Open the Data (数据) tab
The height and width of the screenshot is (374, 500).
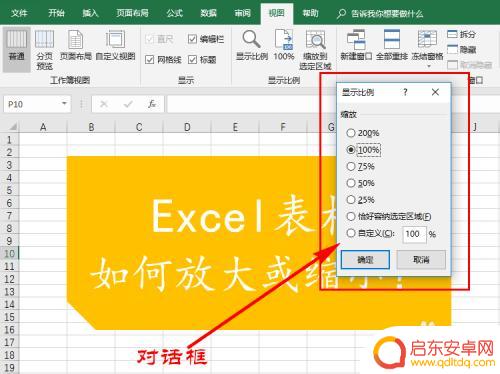pos(208,13)
